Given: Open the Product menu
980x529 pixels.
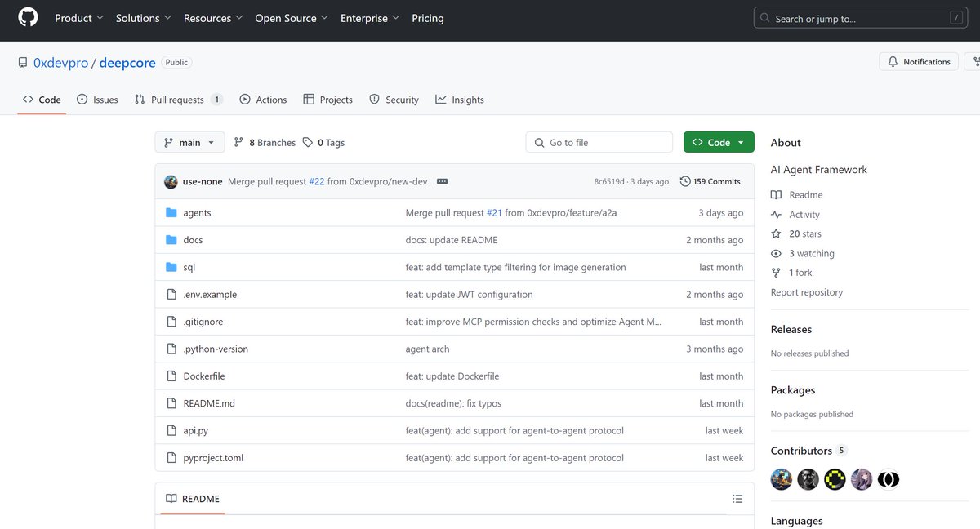Looking at the screenshot, I should point(79,18).
